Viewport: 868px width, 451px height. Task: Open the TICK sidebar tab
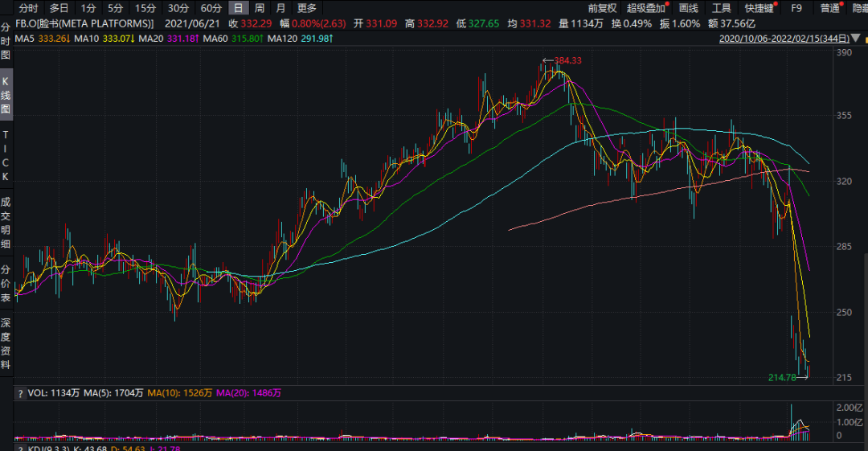click(x=6, y=155)
